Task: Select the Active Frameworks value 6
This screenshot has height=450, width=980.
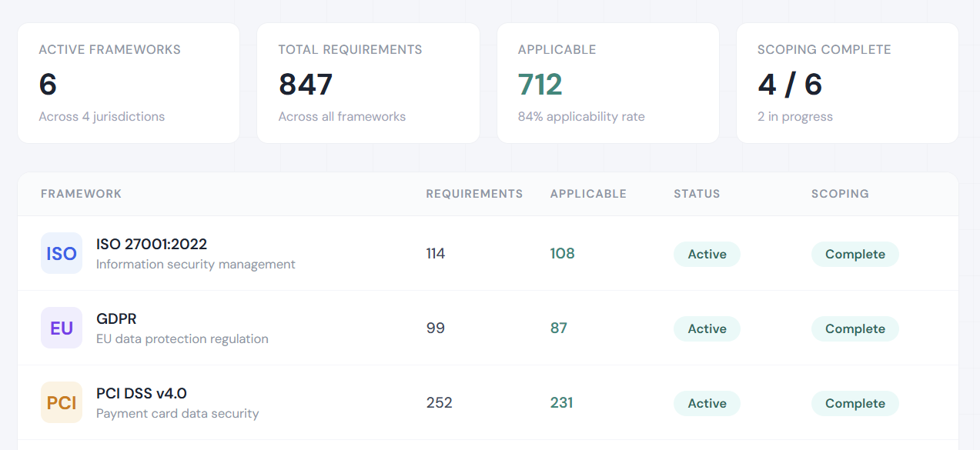Action: [x=48, y=85]
